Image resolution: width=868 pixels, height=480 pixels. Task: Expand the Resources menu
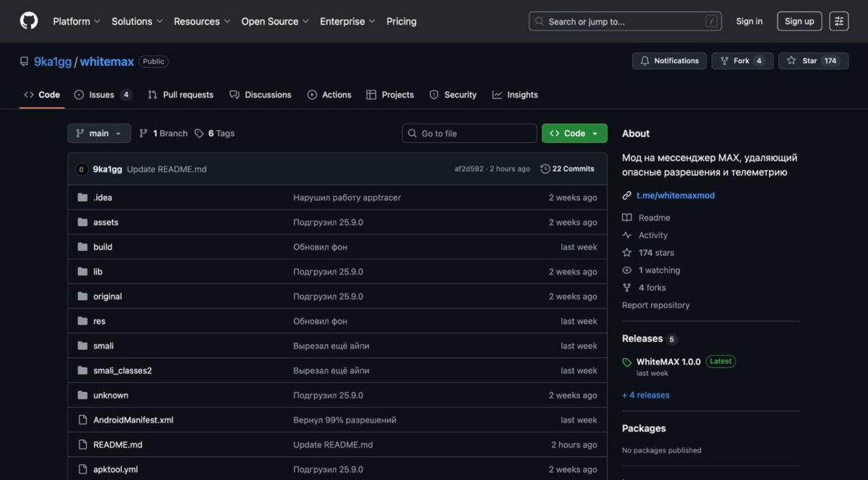[202, 22]
